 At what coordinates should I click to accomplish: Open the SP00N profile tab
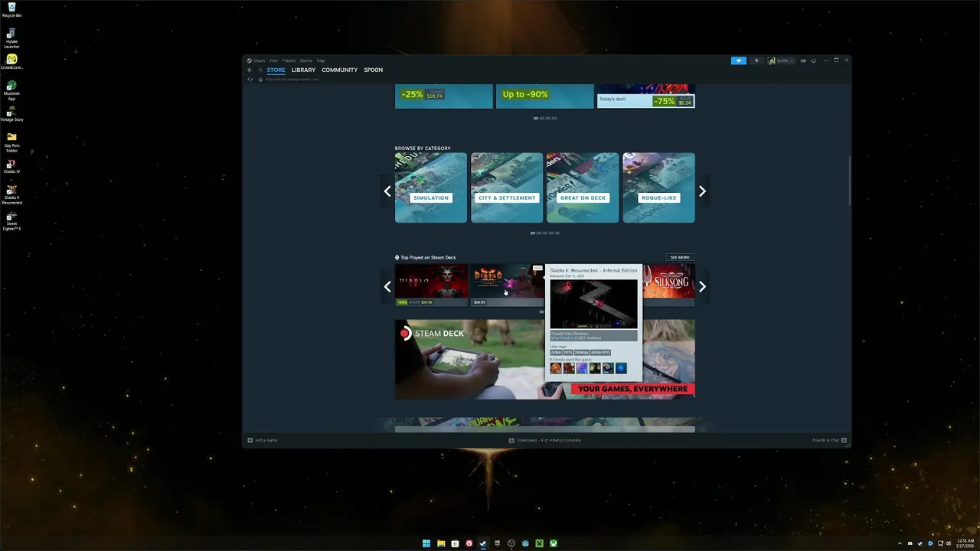click(x=373, y=70)
